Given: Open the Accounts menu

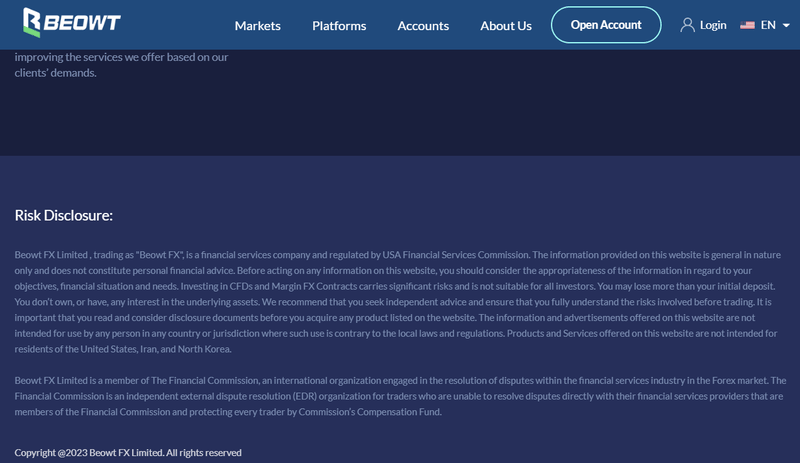Looking at the screenshot, I should [x=423, y=26].
